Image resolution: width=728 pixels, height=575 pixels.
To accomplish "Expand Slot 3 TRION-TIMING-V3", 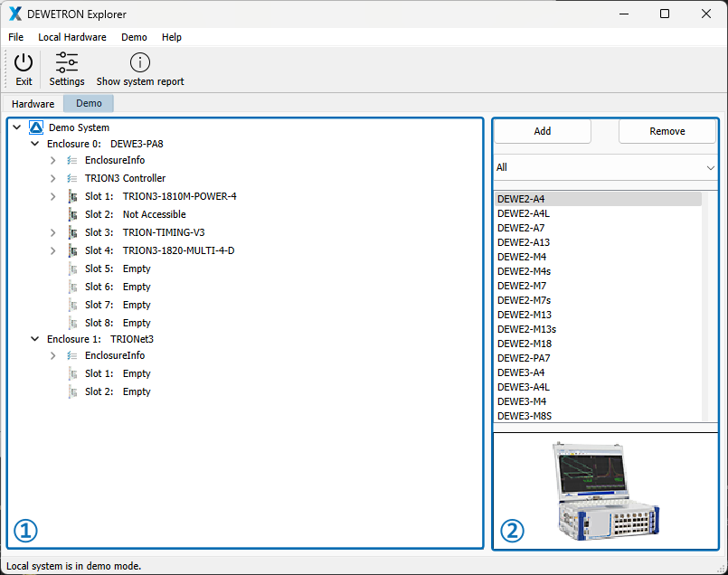I will click(x=53, y=232).
